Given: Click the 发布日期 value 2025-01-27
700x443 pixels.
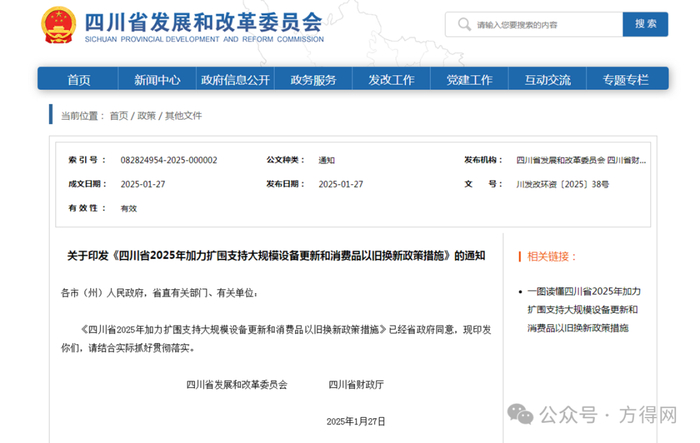Looking at the screenshot, I should [x=341, y=184].
